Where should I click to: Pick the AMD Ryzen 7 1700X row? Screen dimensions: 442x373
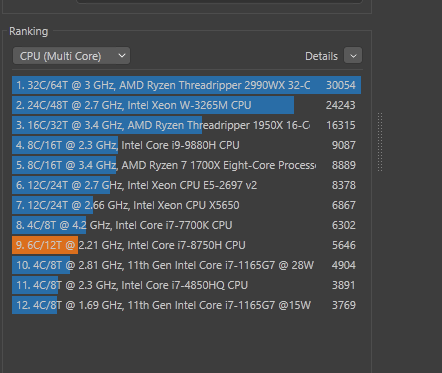[x=187, y=165]
